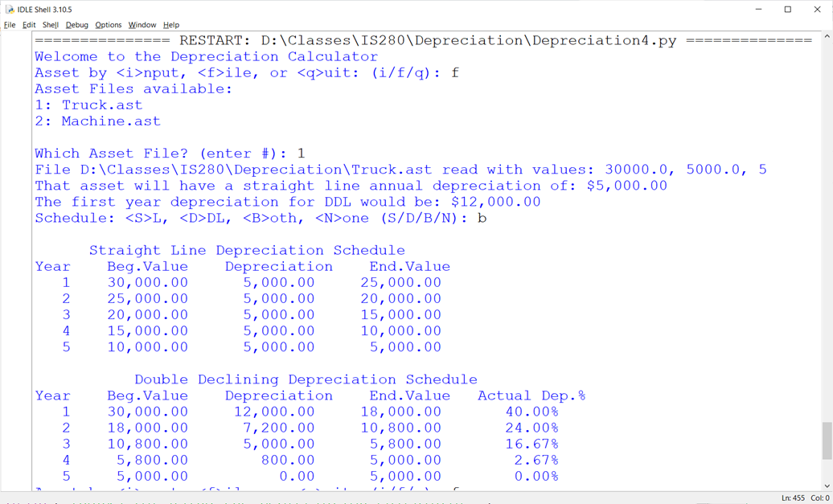The image size is (833, 504).
Task: Click the 40.00% value
Action: 531,412
